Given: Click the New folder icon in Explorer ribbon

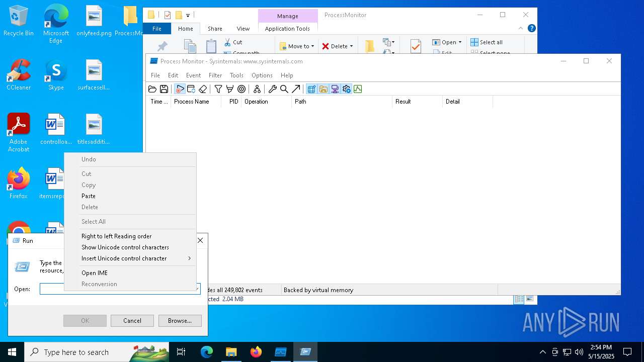Looking at the screenshot, I should [x=370, y=46].
